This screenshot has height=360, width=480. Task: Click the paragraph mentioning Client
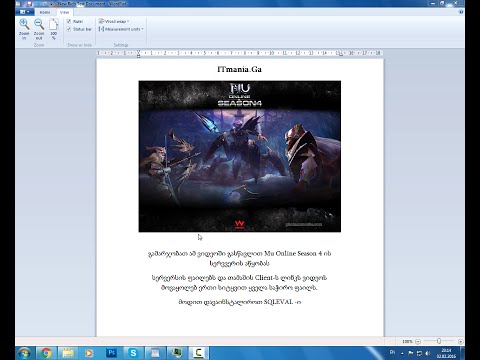tap(239, 282)
